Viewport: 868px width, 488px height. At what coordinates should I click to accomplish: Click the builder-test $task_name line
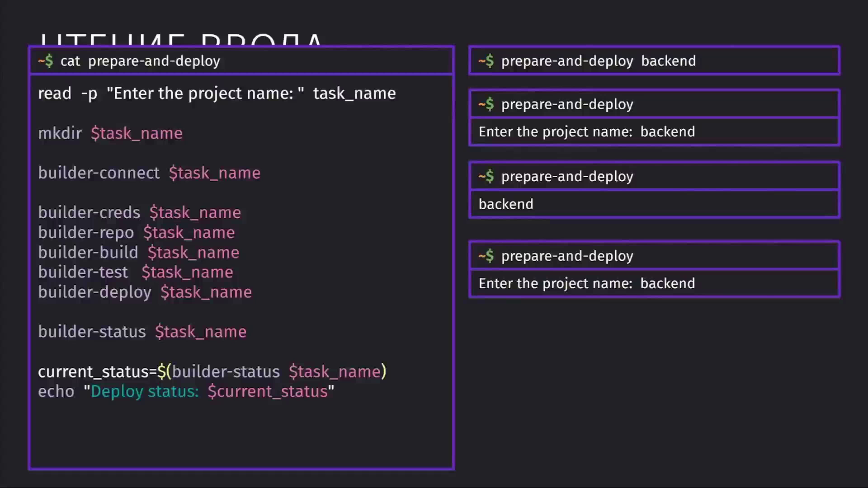point(136,272)
